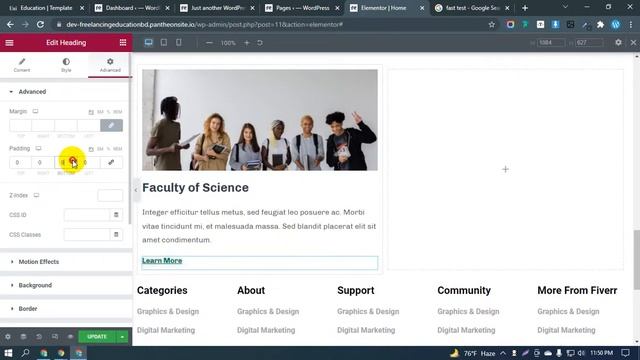
Task: Select EM unit for Padding
Action: (x=100, y=149)
